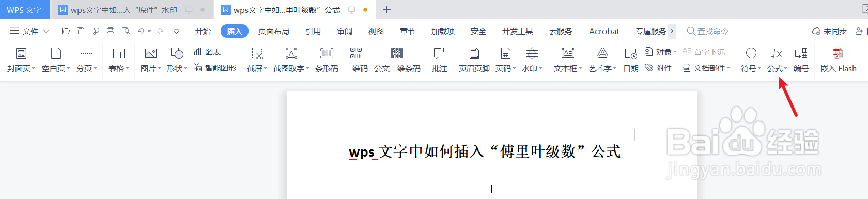Image resolution: width=868 pixels, height=199 pixels.
Task: Click the 编号 numbering button
Action: coord(801,60)
